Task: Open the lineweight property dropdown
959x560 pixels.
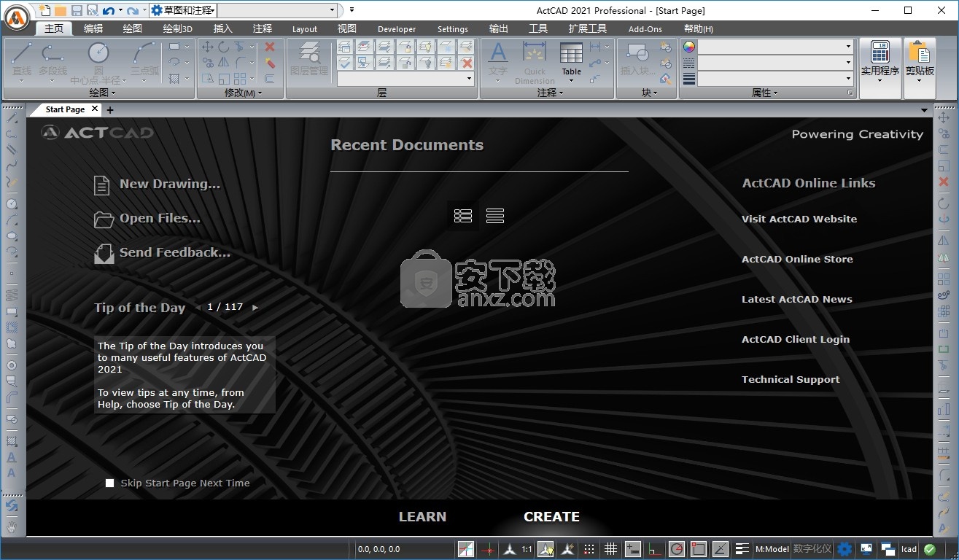Action: (775, 79)
